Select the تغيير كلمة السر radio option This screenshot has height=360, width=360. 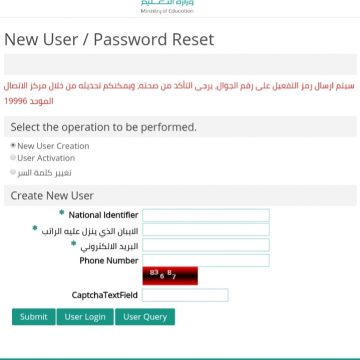point(13,172)
